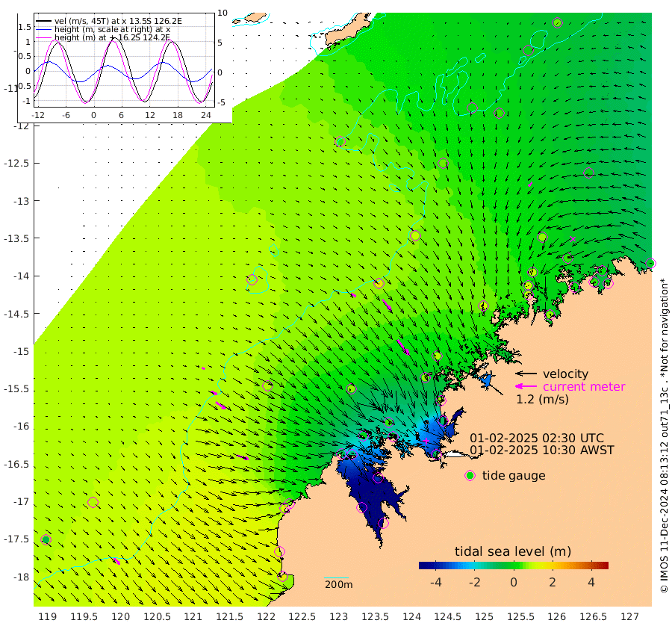Click the tide gauge marker near 123E 12.2S
Viewport: 672px width, 632px height.
tap(340, 141)
